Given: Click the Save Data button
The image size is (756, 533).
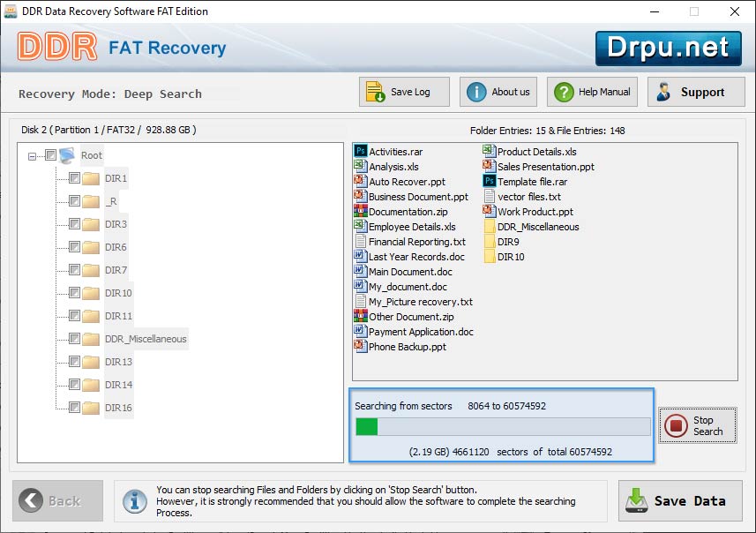Looking at the screenshot, I should pos(680,500).
